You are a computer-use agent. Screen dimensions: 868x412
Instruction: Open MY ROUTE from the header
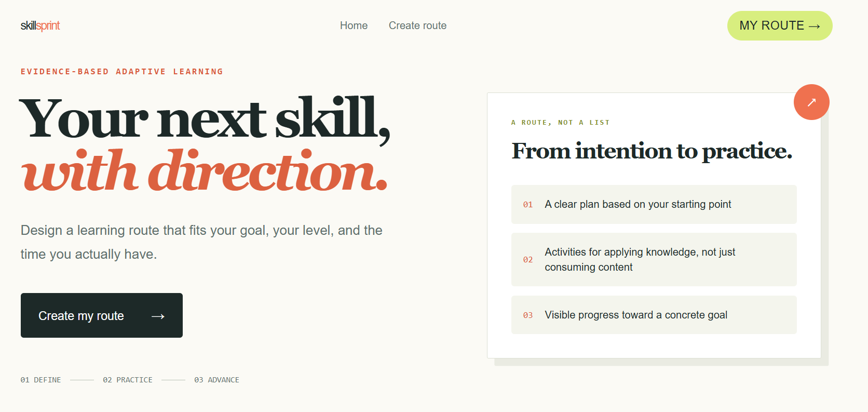tap(780, 25)
